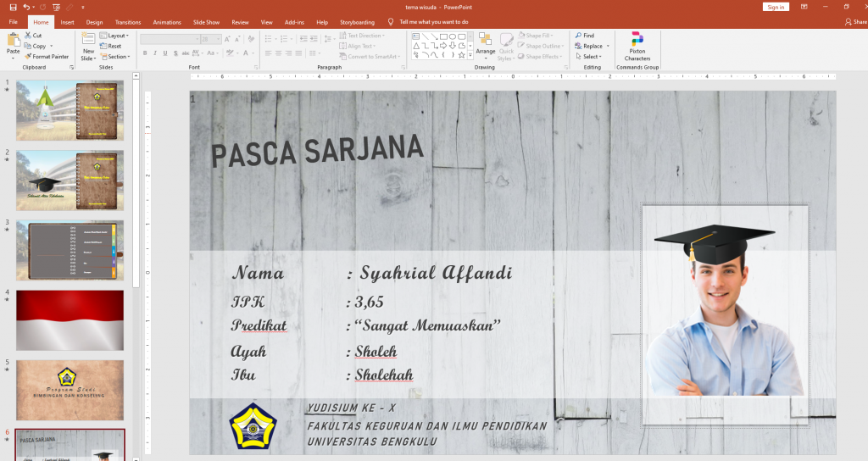Open the Section dropdown
Image resolution: width=868 pixels, height=461 pixels.
point(115,57)
